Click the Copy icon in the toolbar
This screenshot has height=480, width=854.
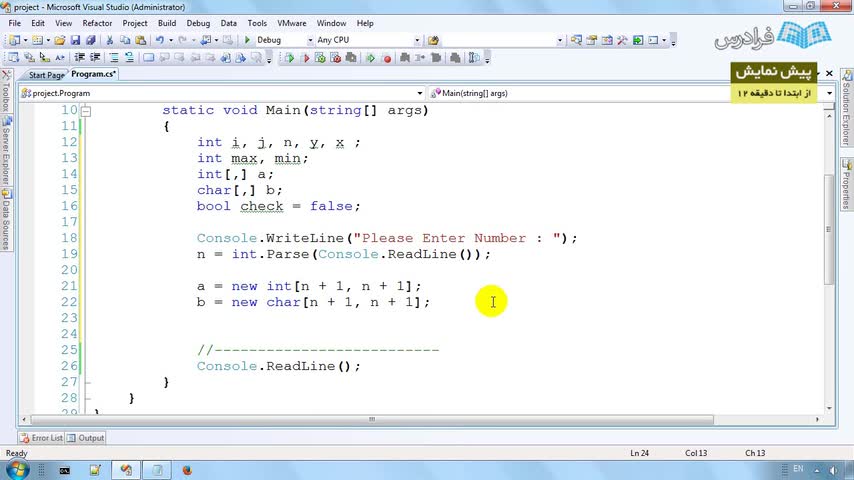click(125, 40)
